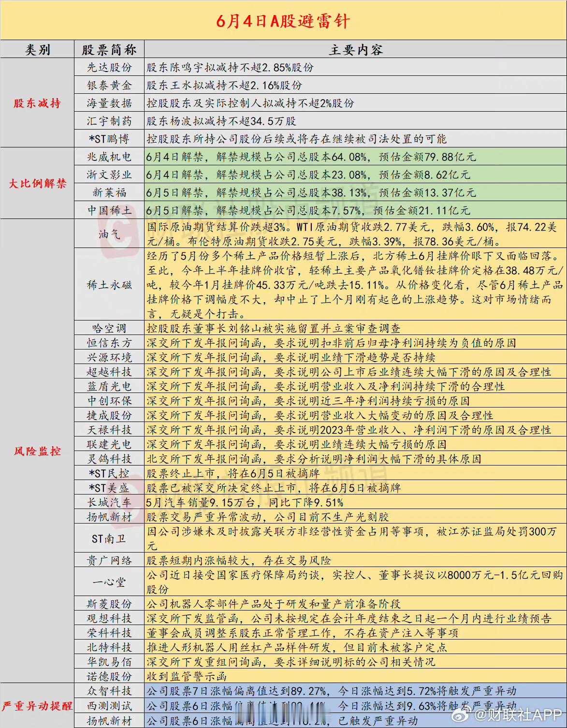Viewport: 567px width, 728px height.
Task: Click content 收到监管警示函
Action: pos(187,677)
